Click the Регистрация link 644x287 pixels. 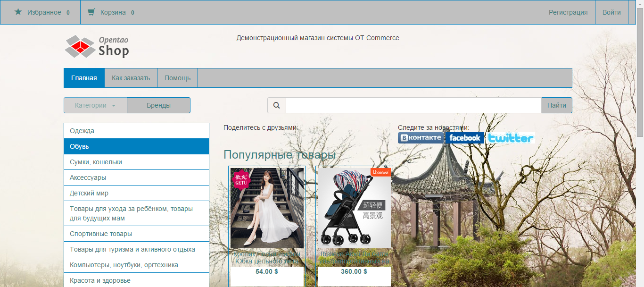click(x=568, y=12)
